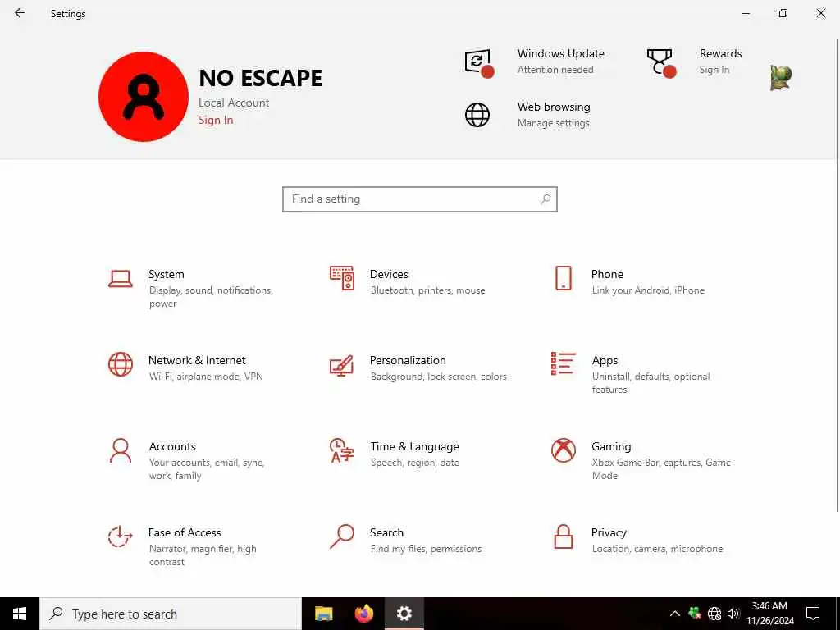Open Accounts person icon
840x630 pixels.
tap(120, 450)
